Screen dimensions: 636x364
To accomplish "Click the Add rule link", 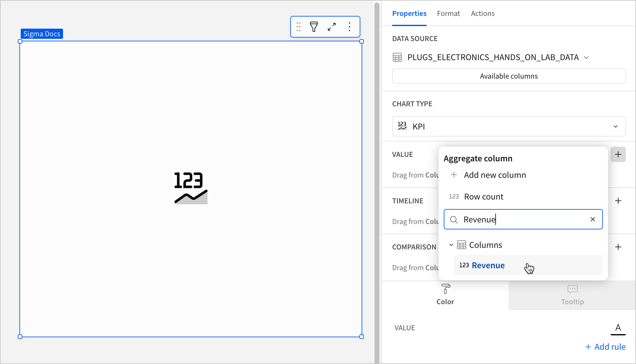I will click(x=605, y=346).
